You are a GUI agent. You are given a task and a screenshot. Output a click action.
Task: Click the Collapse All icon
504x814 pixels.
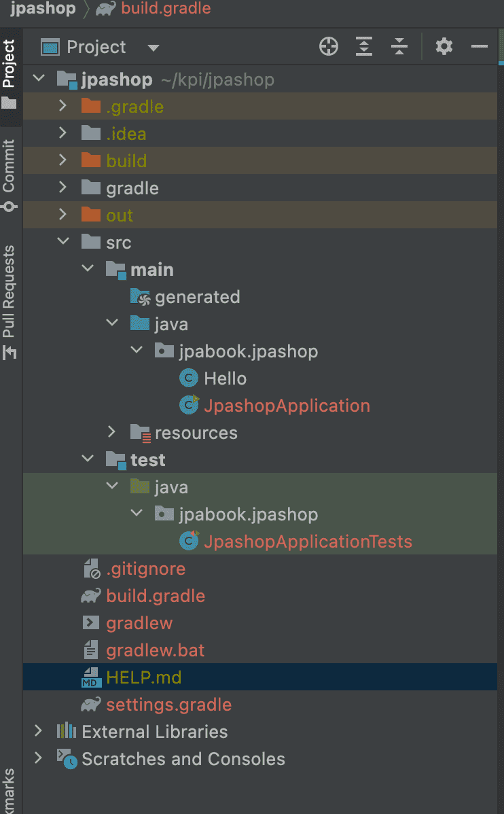400,47
